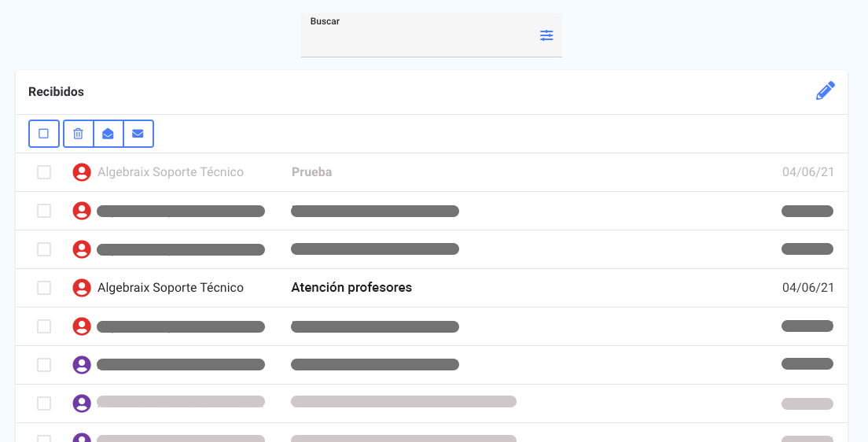
Task: Check the box for the Prueba message
Action: (x=44, y=172)
